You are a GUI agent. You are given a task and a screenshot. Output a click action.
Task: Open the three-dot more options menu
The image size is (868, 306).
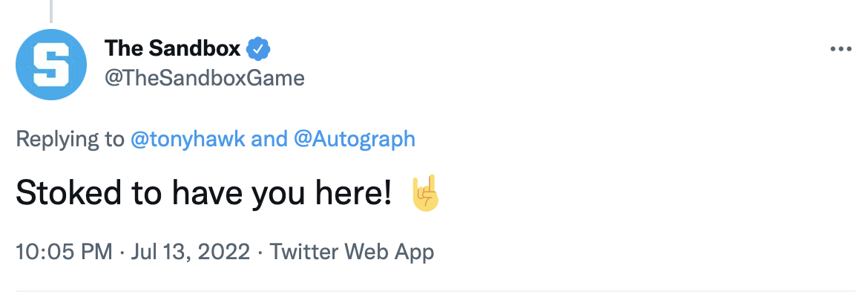click(x=841, y=49)
